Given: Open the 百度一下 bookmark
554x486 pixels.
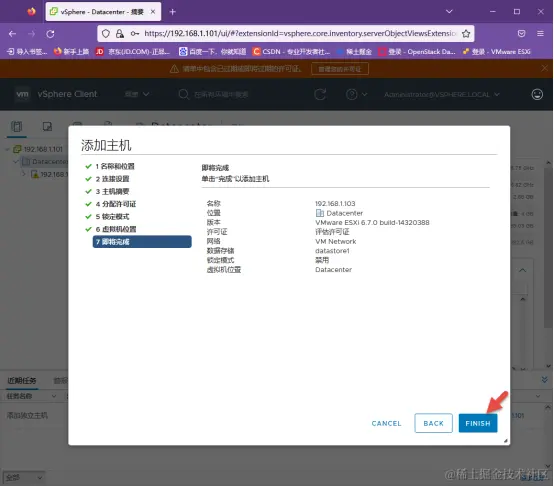Looking at the screenshot, I should 212,52.
